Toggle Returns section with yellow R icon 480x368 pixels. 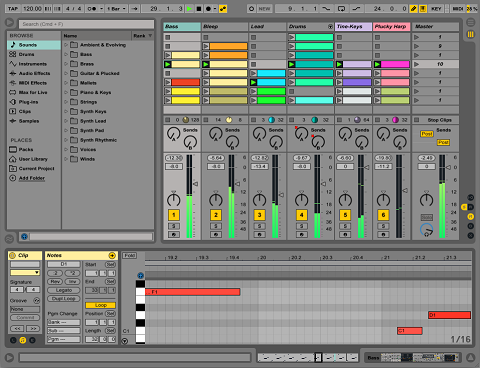tap(471, 216)
